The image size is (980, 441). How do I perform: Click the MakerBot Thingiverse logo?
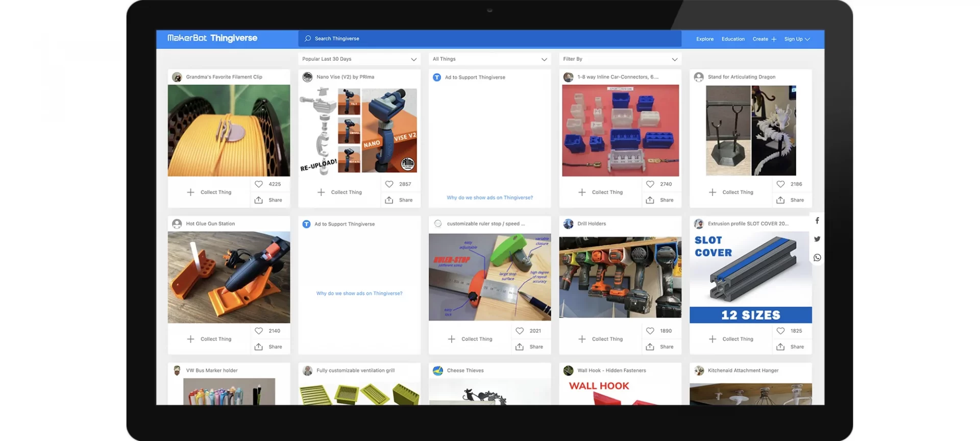pos(212,38)
